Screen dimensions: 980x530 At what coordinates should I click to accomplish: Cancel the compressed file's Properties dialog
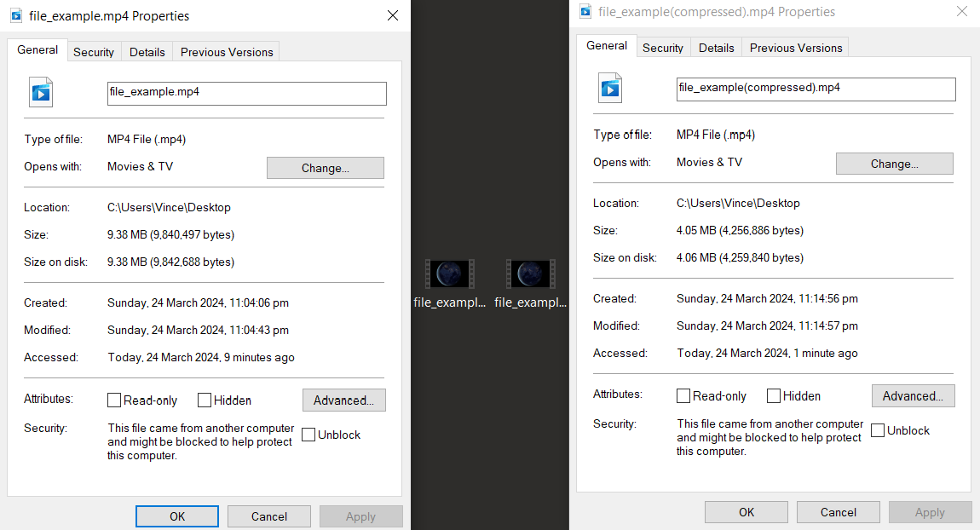click(838, 511)
